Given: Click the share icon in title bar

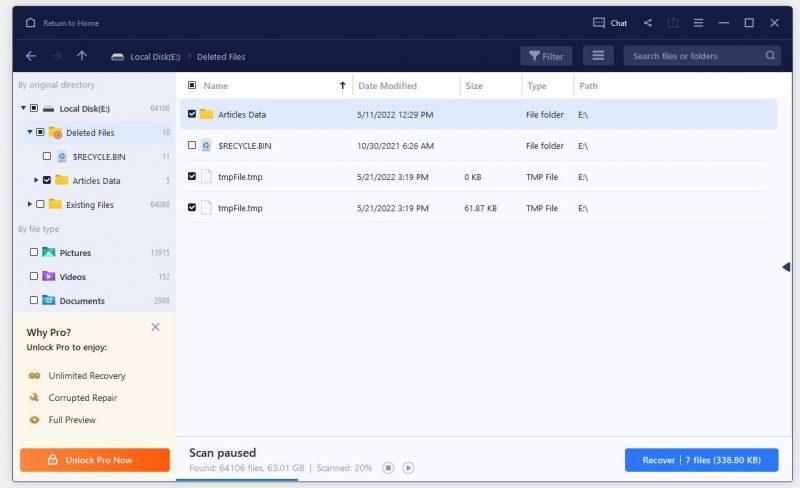Looking at the screenshot, I should (648, 23).
